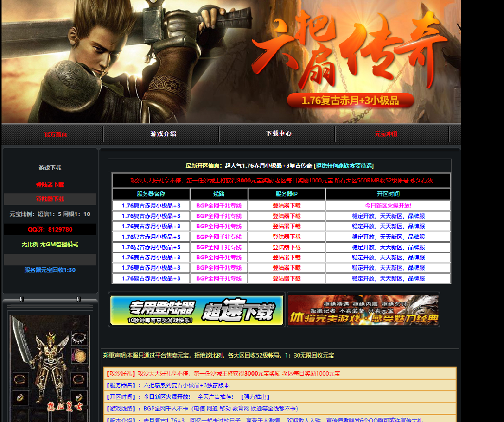The image size is (504, 422).
Task: Click the 拒绝任何家族索要待遇 bracketed text
Action: (344, 166)
